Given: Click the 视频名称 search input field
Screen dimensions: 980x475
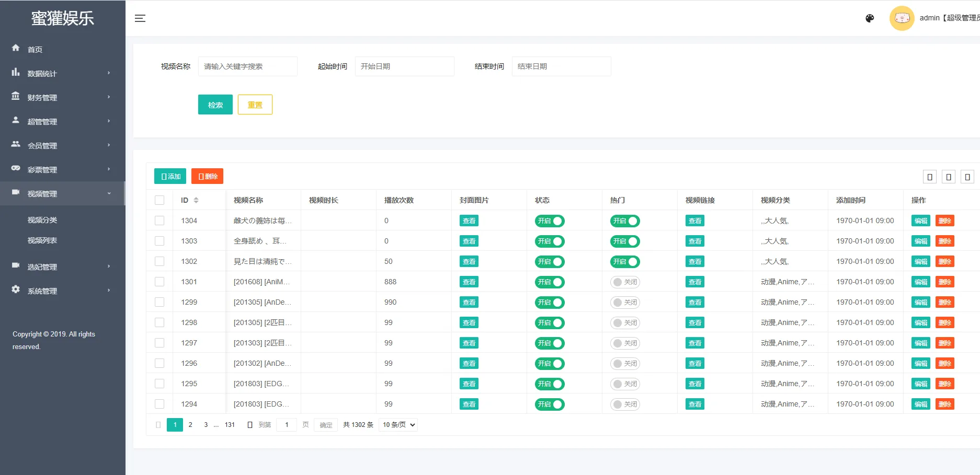Looking at the screenshot, I should pyautogui.click(x=247, y=66).
